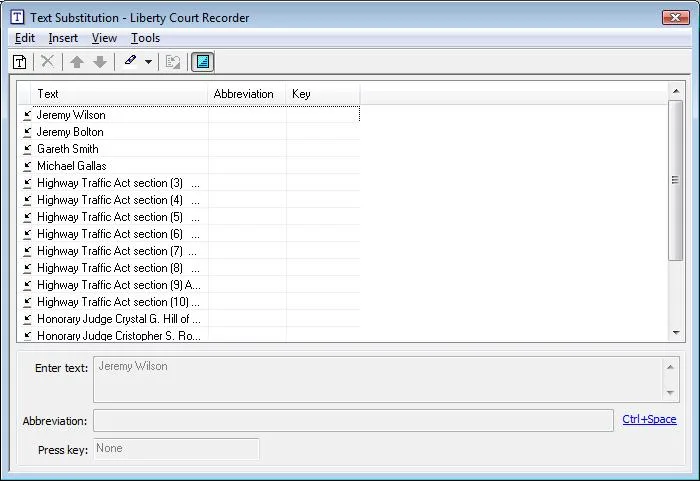Click the Press key field showing None
The height and width of the screenshot is (481, 700).
(176, 449)
